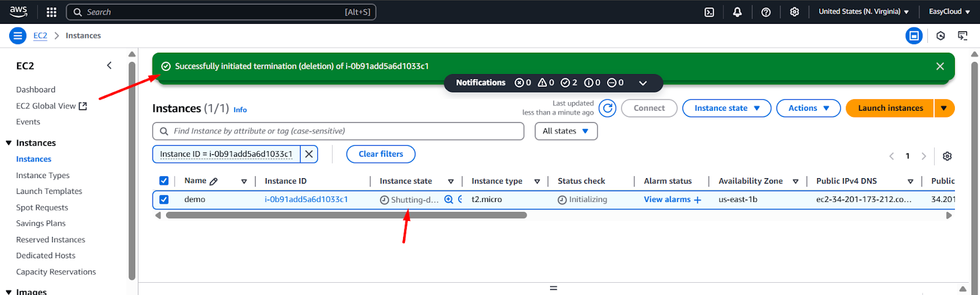The width and height of the screenshot is (980, 295).
Task: Edit the Name column pencil icon
Action: (214, 181)
